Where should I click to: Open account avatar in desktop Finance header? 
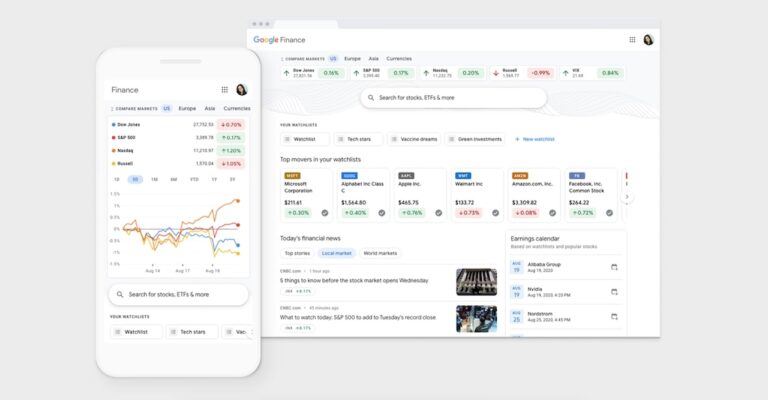[x=648, y=40]
